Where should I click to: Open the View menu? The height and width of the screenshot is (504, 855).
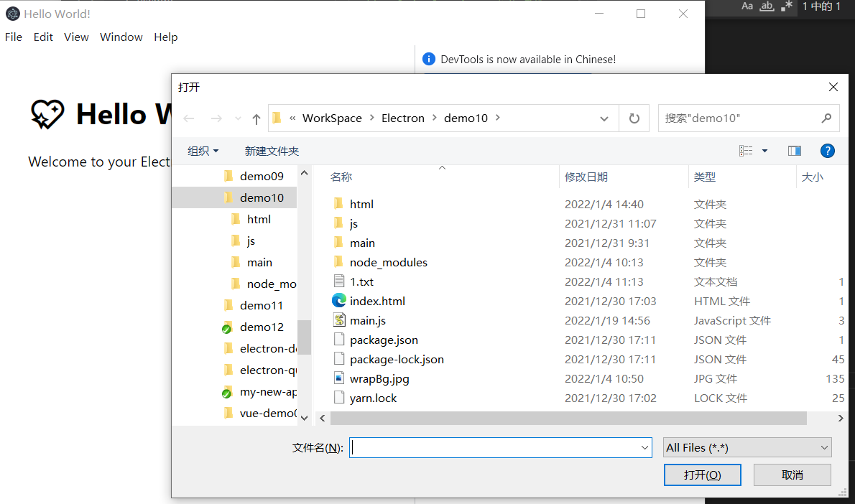point(76,37)
